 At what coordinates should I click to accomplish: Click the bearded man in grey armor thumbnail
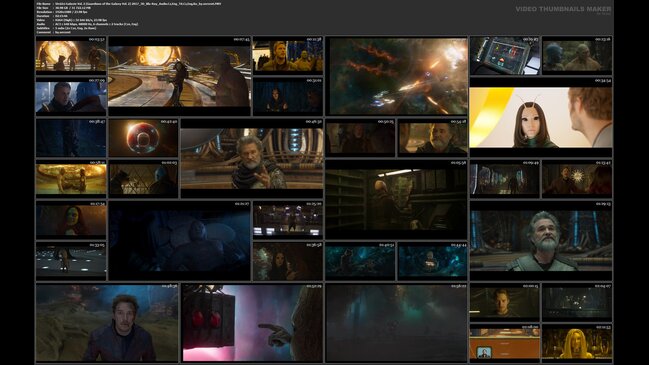pos(541,240)
